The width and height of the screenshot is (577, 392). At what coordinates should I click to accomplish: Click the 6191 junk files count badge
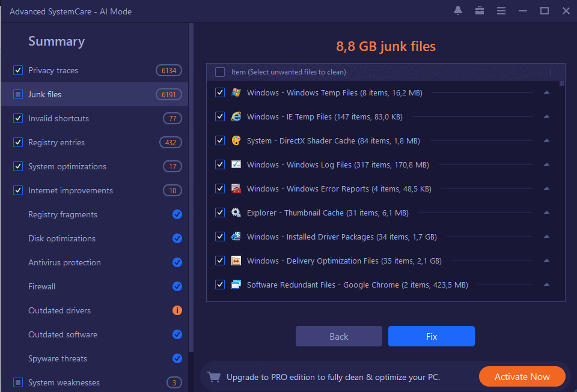(169, 94)
